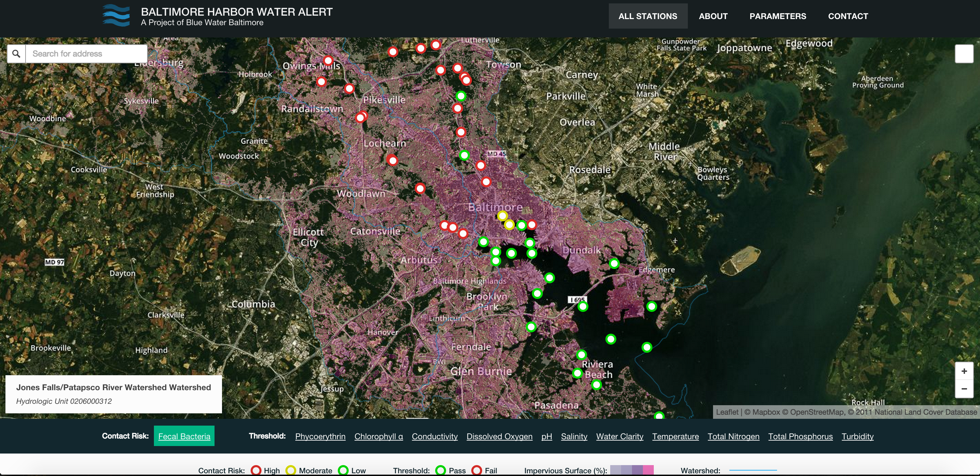Click the green station marker near MD 45
The width and height of the screenshot is (980, 476).
(x=464, y=155)
